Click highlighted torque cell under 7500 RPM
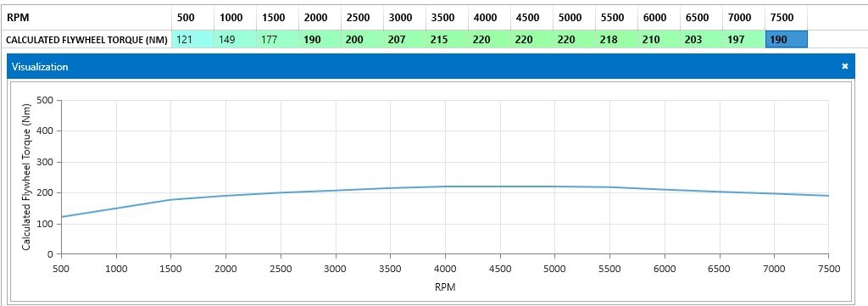 tap(787, 39)
